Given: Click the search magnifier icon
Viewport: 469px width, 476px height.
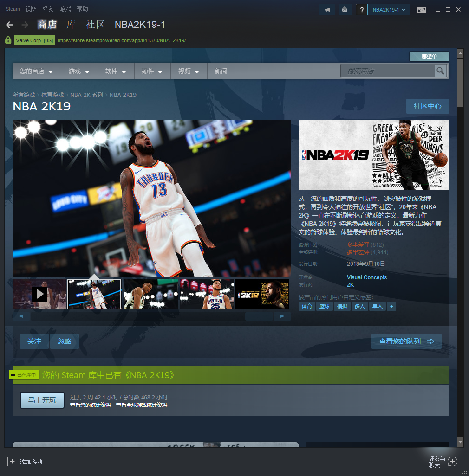Looking at the screenshot, I should (440, 71).
